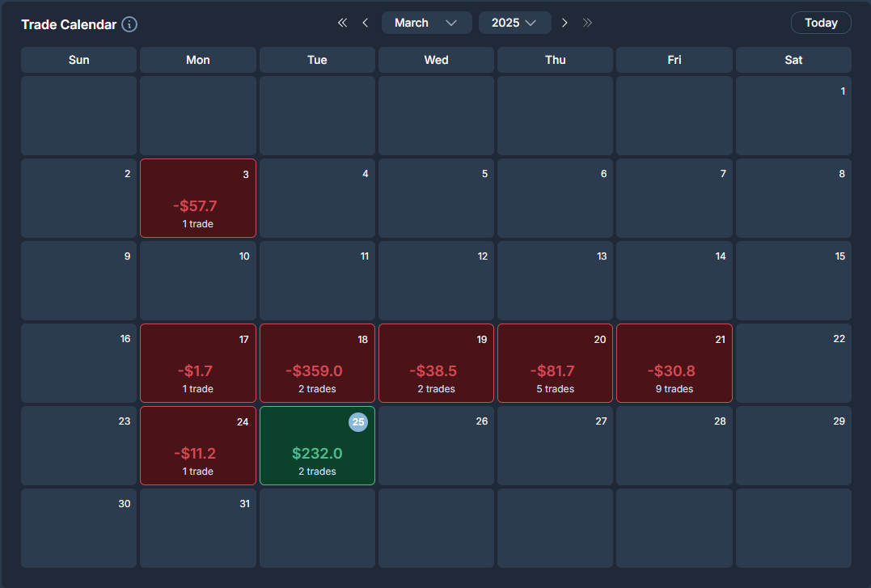Select the March 27 day cell
This screenshot has width=871, height=588.
(555, 446)
